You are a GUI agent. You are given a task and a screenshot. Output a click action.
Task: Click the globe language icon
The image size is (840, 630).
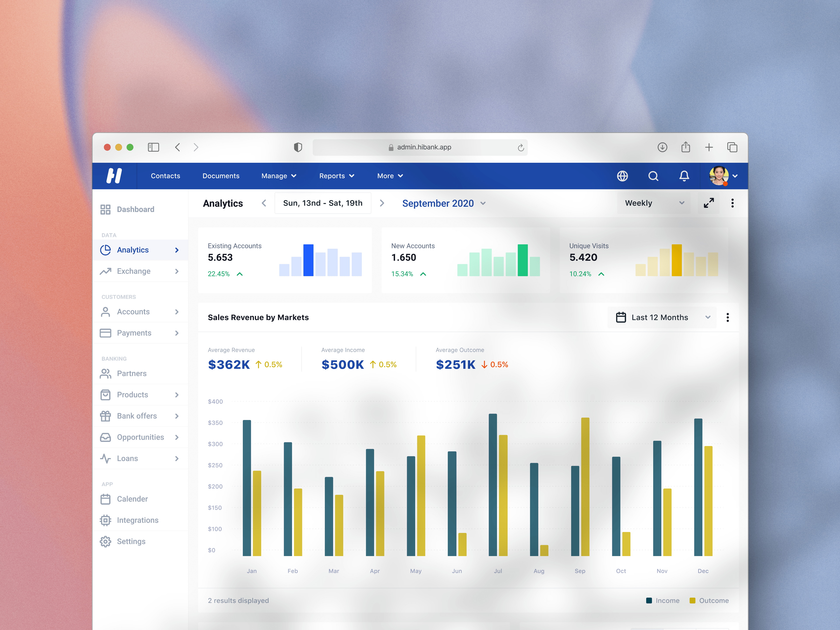tap(622, 176)
